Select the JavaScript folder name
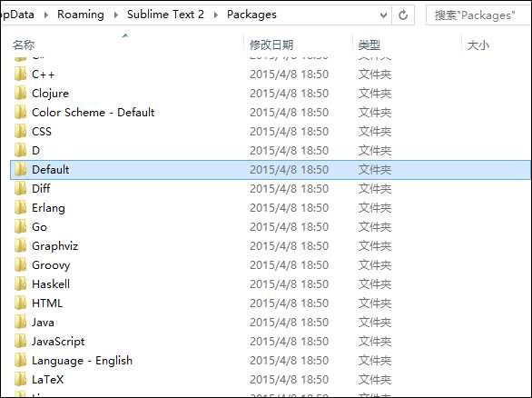 pos(58,342)
